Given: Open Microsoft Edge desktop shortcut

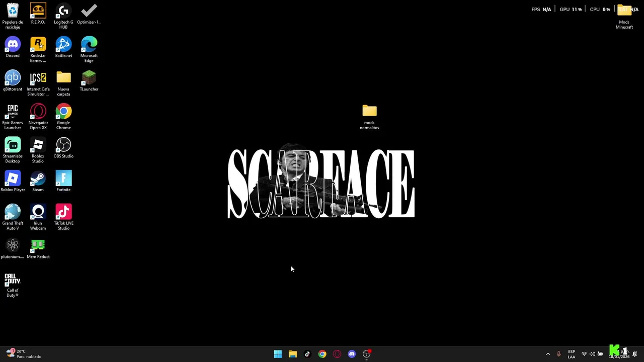Looking at the screenshot, I should pyautogui.click(x=89, y=50).
